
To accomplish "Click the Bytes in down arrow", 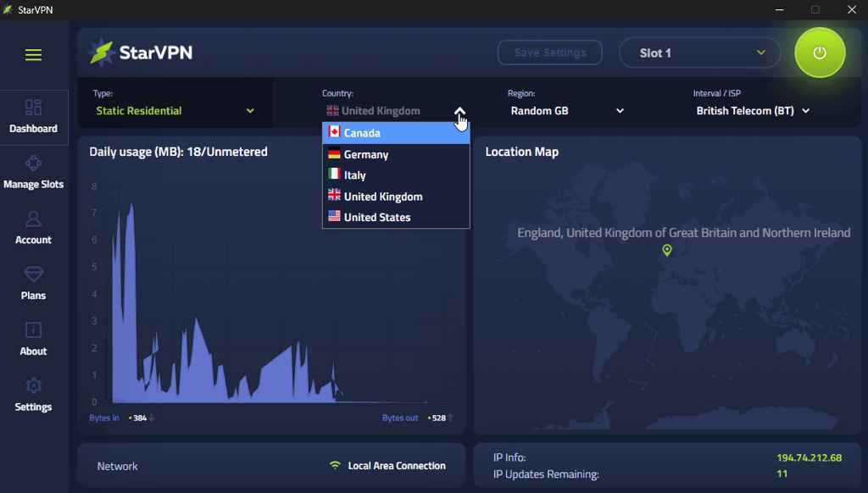I will [x=152, y=418].
